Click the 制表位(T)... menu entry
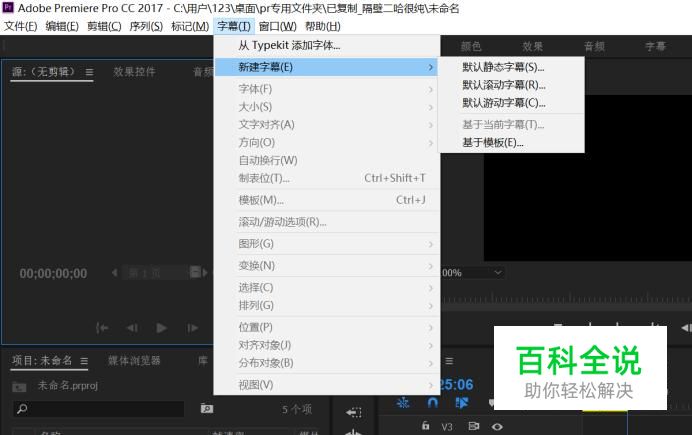The width and height of the screenshot is (692, 435). tap(327, 178)
